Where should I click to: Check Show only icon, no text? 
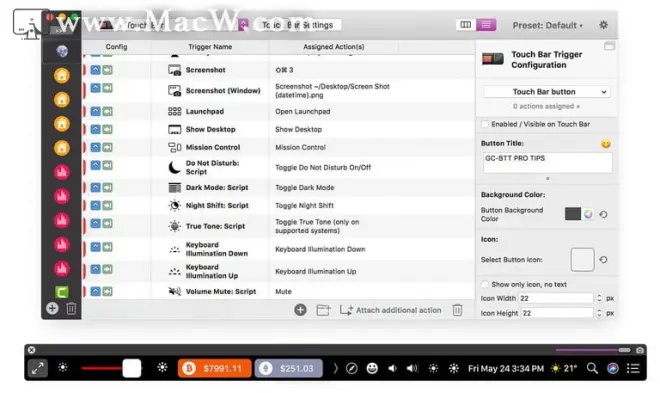pos(485,284)
